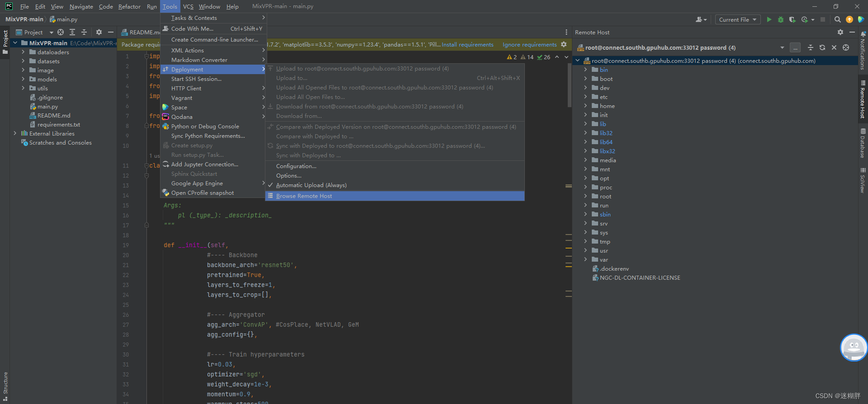The height and width of the screenshot is (404, 868).
Task: Select requirements.txt in Project tree
Action: (59, 124)
